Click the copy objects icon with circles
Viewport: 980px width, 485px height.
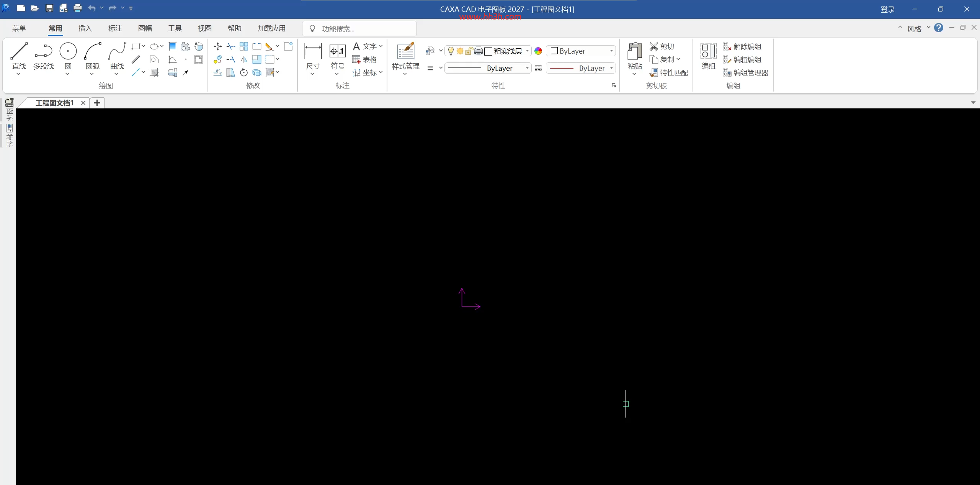click(x=218, y=59)
